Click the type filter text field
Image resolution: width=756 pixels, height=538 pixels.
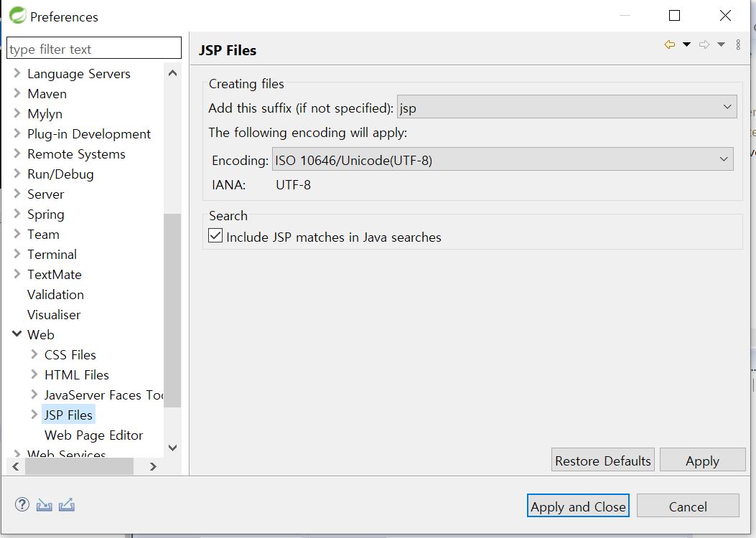94,49
